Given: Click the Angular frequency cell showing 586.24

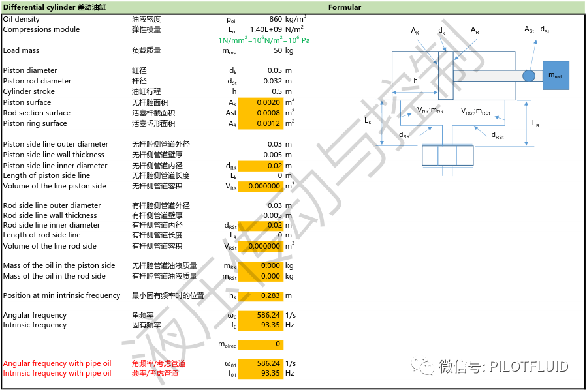Looking at the screenshot, I should pyautogui.click(x=261, y=315).
